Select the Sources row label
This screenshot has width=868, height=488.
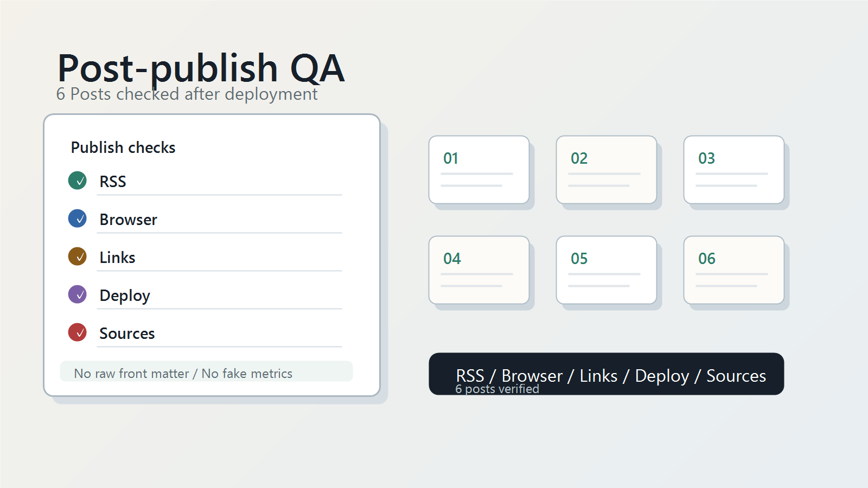(x=127, y=333)
